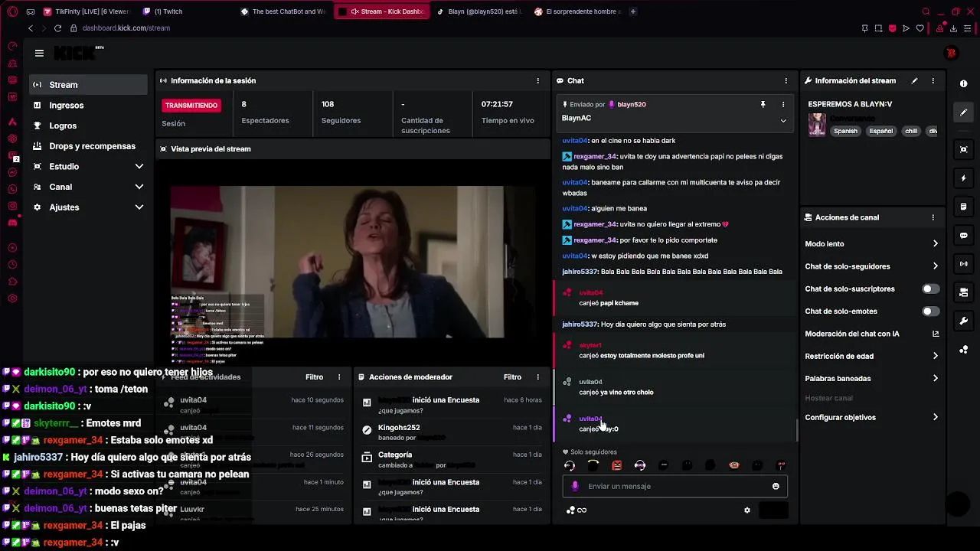
Task: Click the profile avatar in the Kick header
Action: tap(951, 53)
